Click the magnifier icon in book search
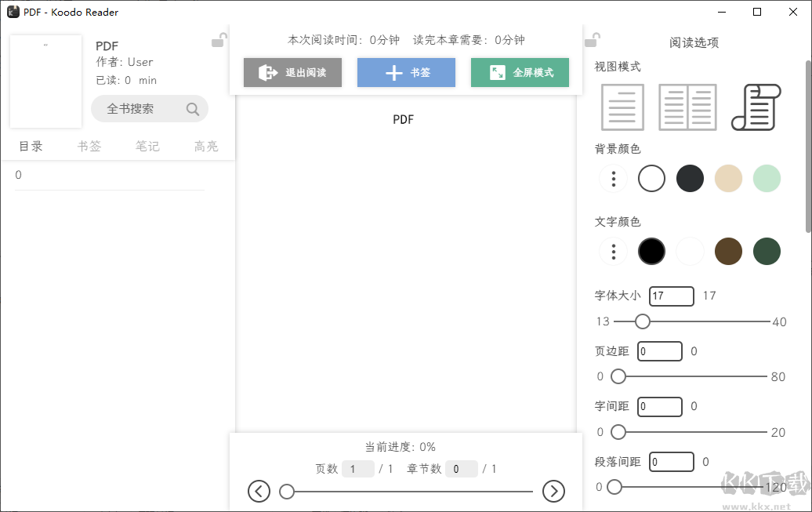The image size is (812, 512). pyautogui.click(x=193, y=109)
